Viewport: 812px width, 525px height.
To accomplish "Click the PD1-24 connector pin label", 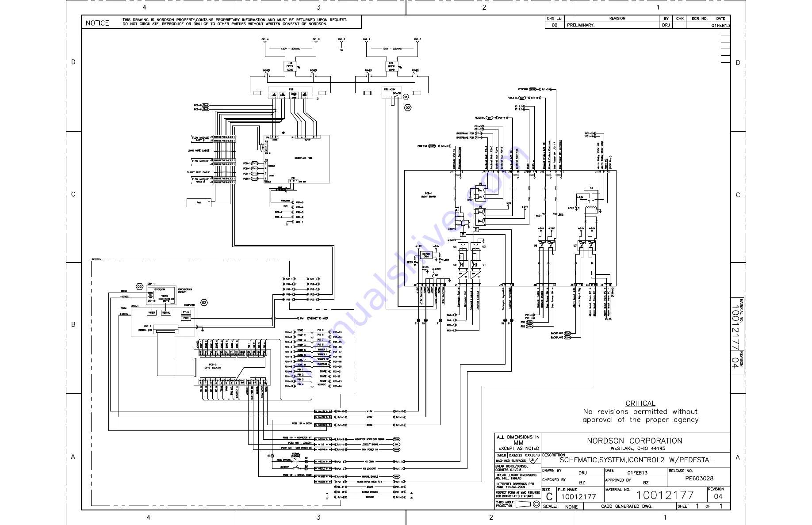I will coord(337,386).
